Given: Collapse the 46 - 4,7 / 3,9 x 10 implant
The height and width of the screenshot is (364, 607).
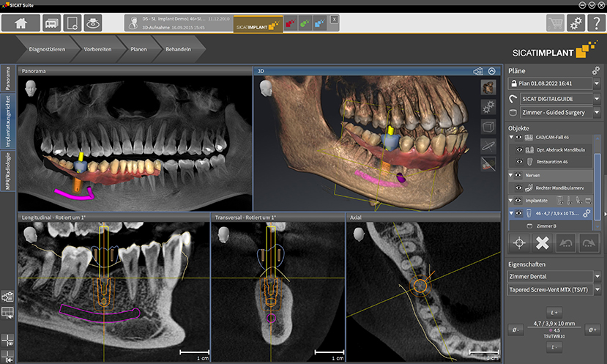Looking at the screenshot, I should tap(511, 213).
